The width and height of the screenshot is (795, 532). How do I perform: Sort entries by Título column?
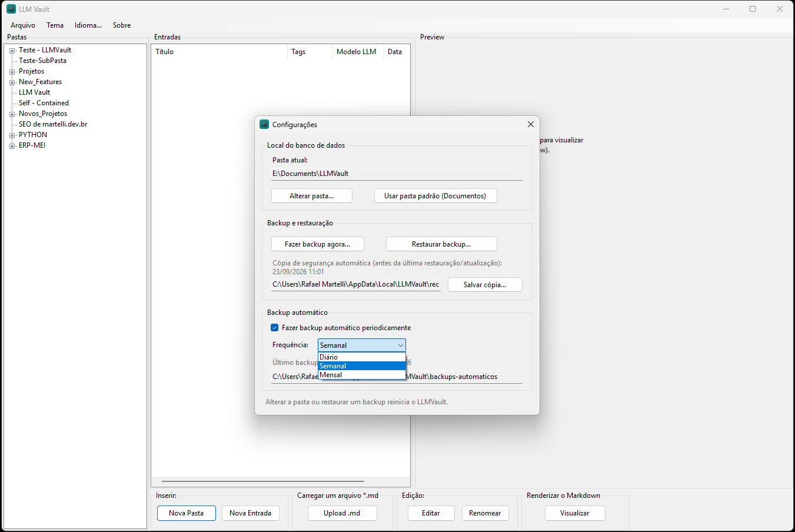pyautogui.click(x=219, y=52)
